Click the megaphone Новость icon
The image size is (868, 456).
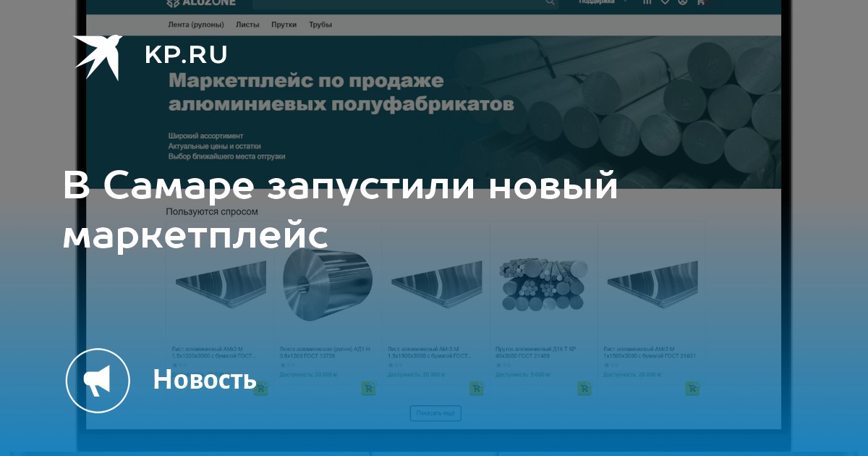click(98, 381)
